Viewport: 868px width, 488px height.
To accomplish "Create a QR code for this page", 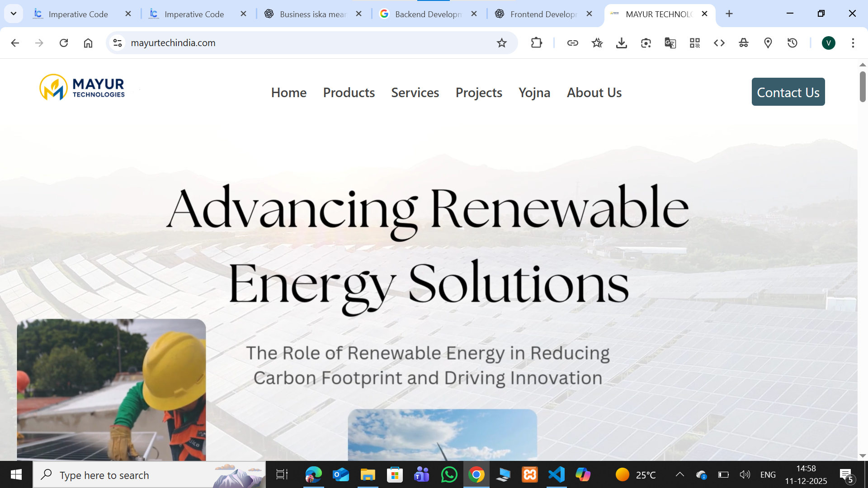I will pyautogui.click(x=695, y=43).
